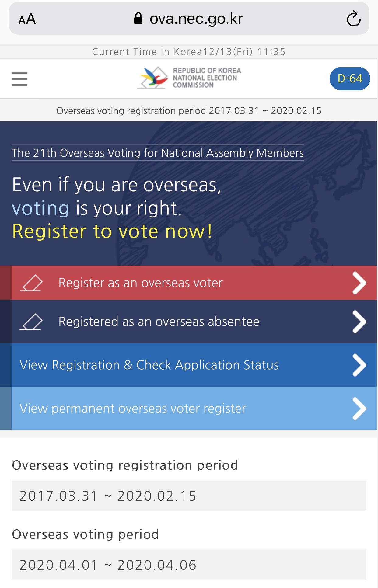Tap the D-64 countdown badge
The width and height of the screenshot is (378, 588).
pyautogui.click(x=350, y=78)
